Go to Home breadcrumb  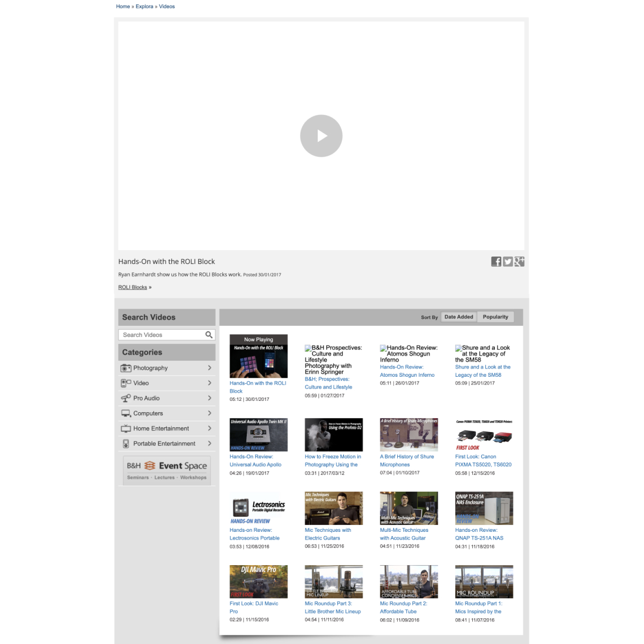123,6
